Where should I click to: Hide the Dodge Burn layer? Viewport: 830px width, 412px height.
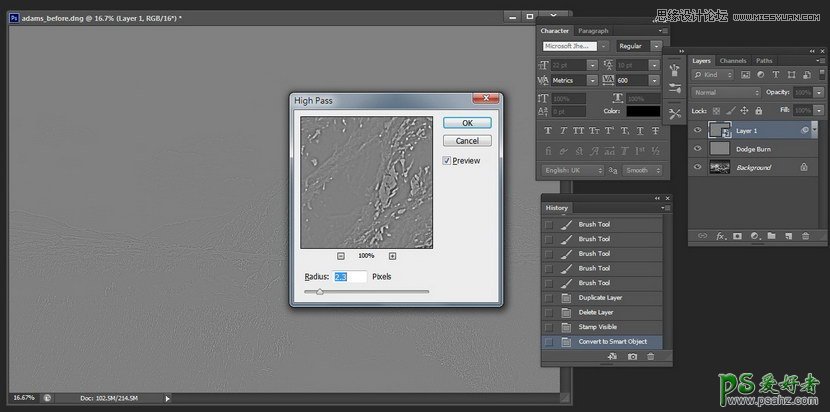[x=698, y=148]
